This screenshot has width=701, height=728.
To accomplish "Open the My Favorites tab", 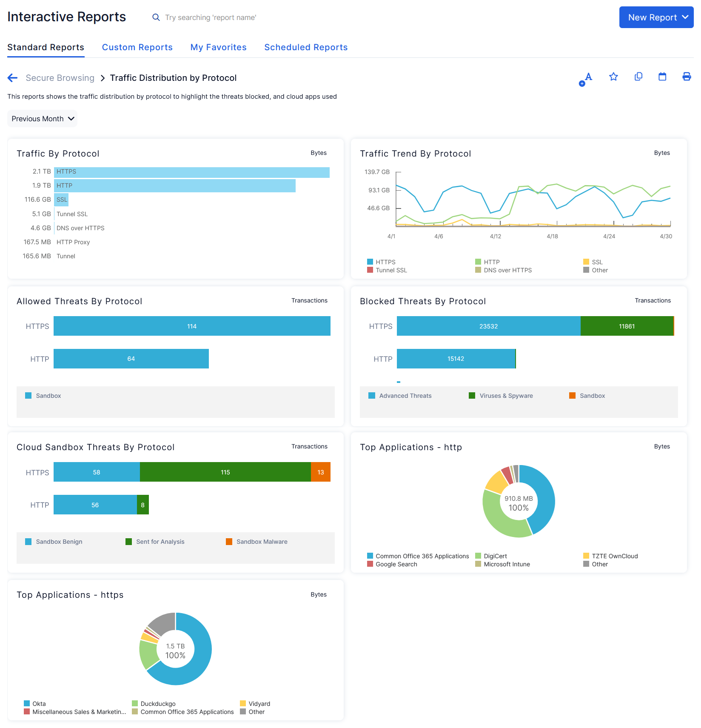I will pos(219,47).
